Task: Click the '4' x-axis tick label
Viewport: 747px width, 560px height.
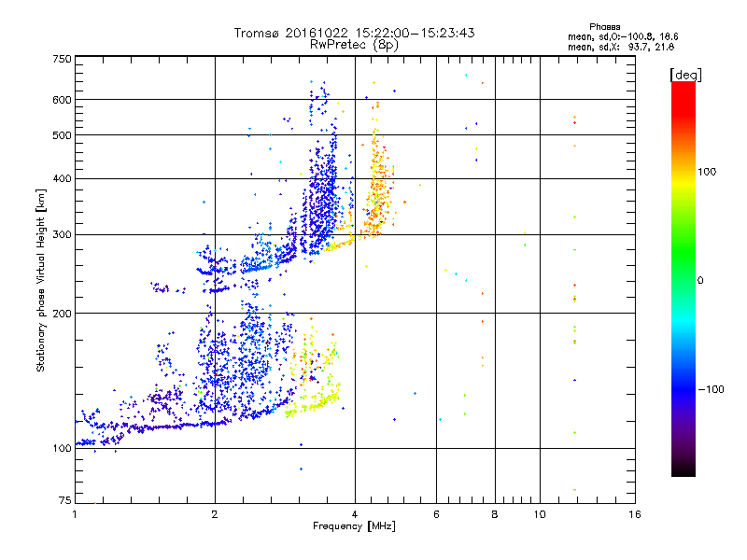Action: coord(355,514)
